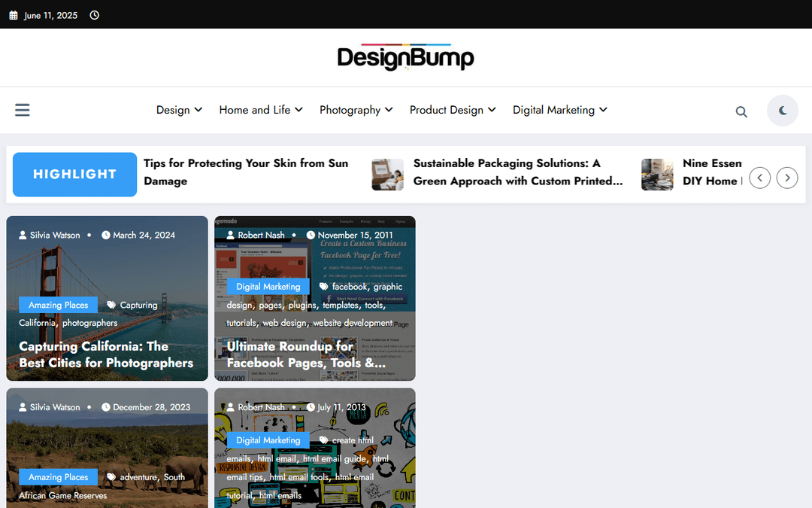
Task: Click Robert Nash on November 15, 2011 post
Action: click(x=261, y=236)
